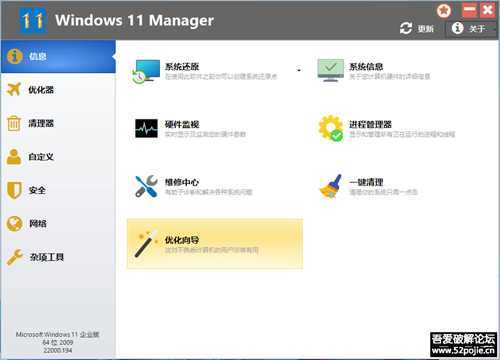Screen dimensions: 500x360
Task: Click the 系统信息 description text line
Action: tap(390, 76)
